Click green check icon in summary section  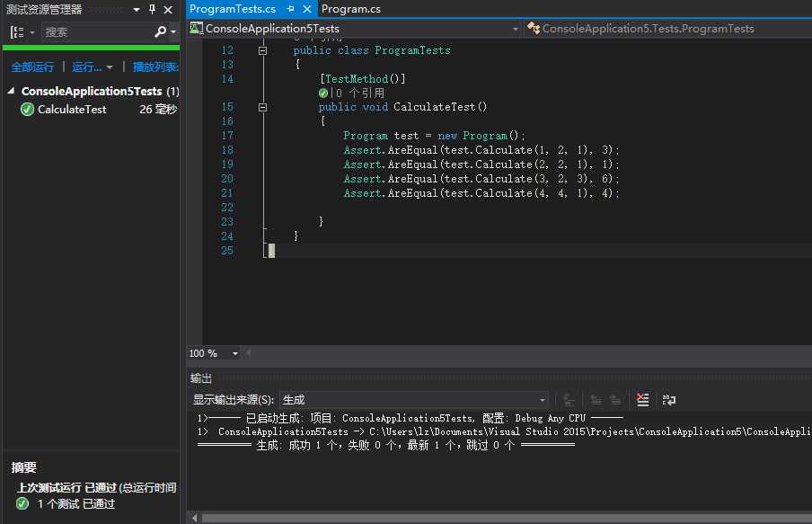pyautogui.click(x=22, y=503)
